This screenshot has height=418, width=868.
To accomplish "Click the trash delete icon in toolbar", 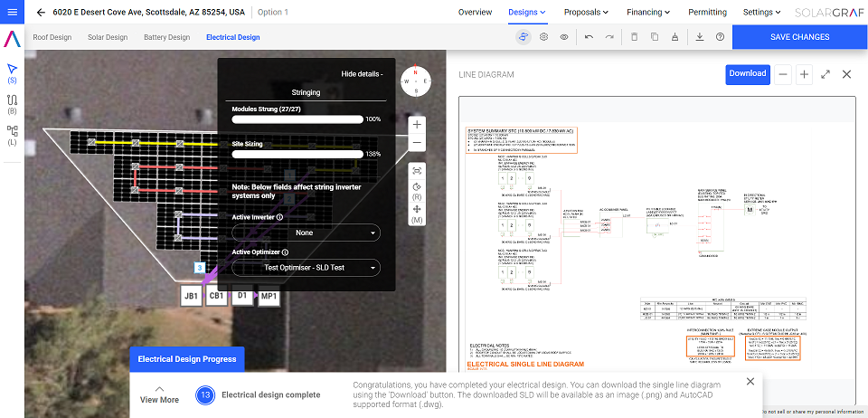I will coord(633,37).
